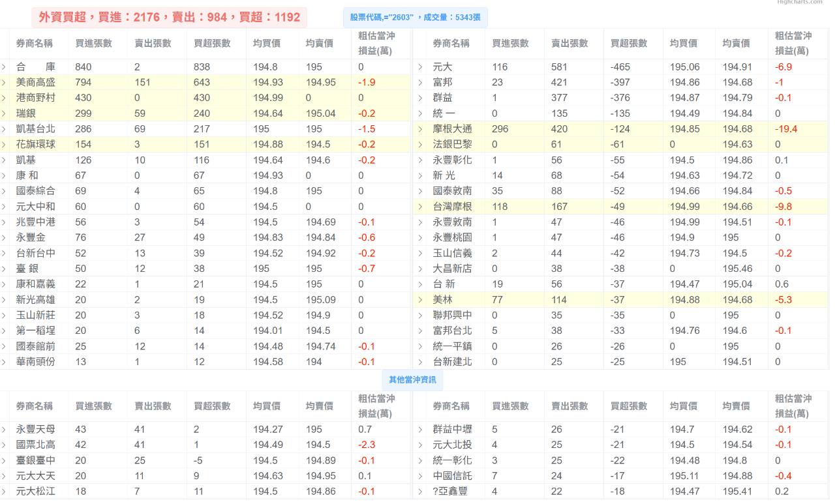The image size is (835, 504).
Task: Select the 富邦台北 seller name
Action: click(x=453, y=331)
